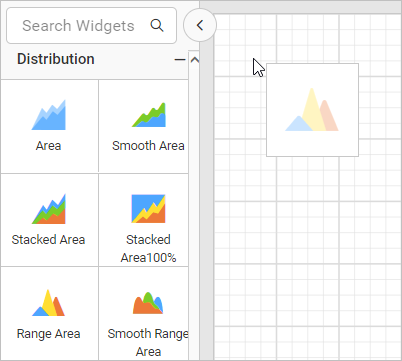Collapse the Distribution section with the minus icon
402x361 pixels.
click(x=180, y=60)
